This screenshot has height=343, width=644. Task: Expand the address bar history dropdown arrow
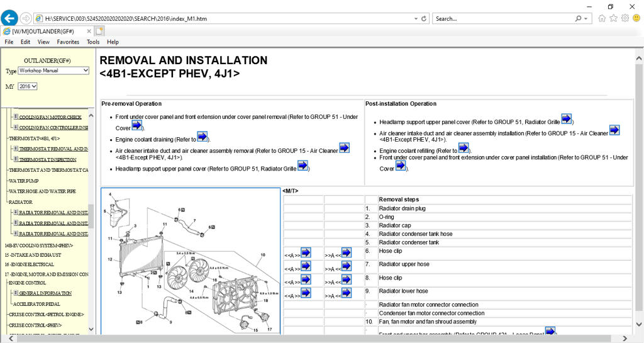[x=416, y=18]
